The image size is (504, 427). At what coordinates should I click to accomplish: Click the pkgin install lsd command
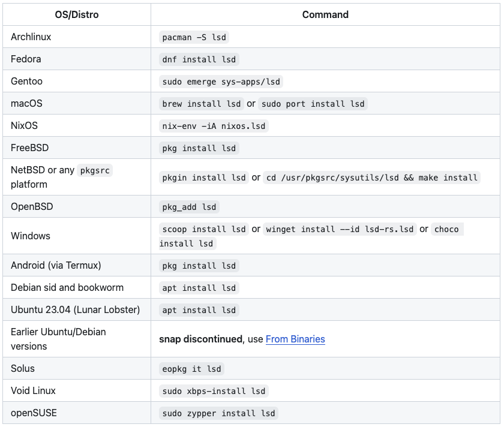(204, 178)
